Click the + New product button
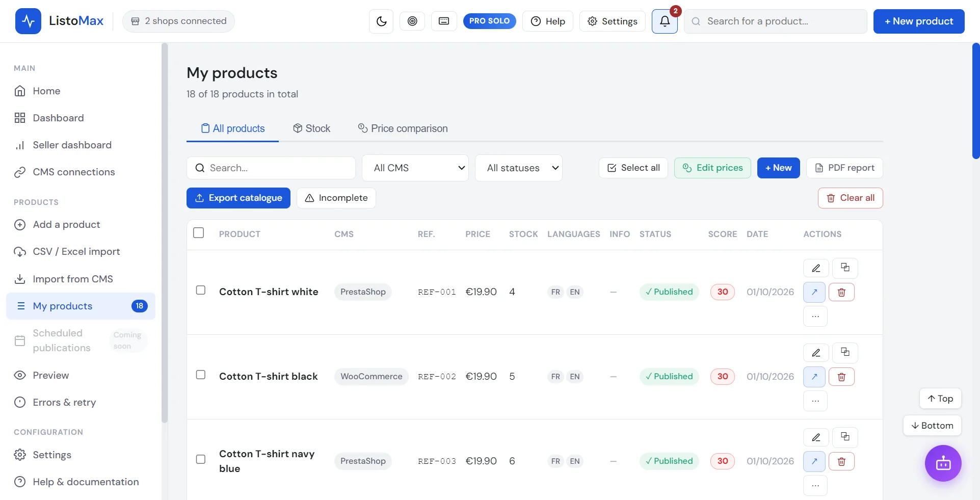This screenshot has height=500, width=980. [x=918, y=21]
